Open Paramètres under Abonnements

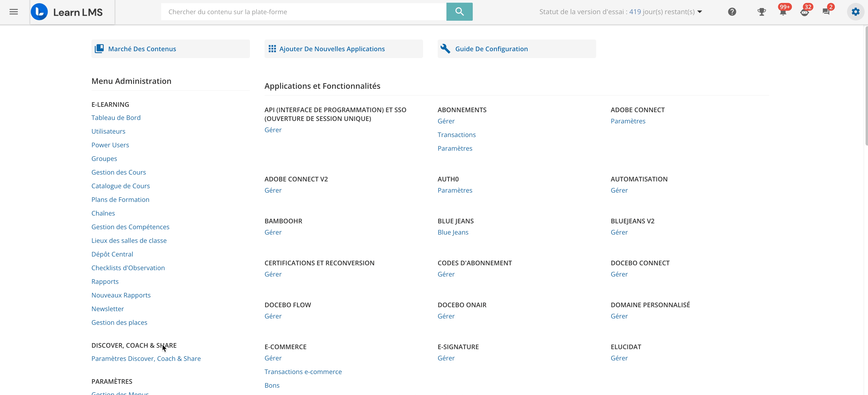[455, 148]
